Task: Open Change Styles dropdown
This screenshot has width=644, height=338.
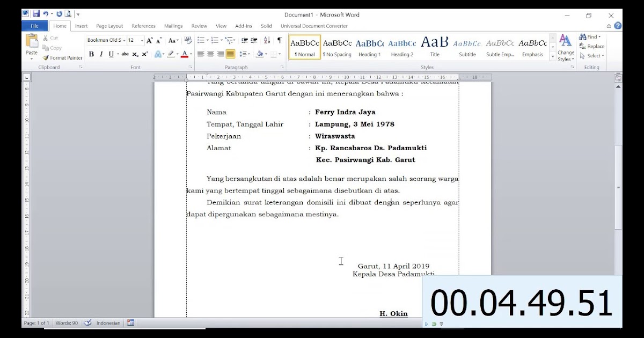Action: (x=566, y=48)
